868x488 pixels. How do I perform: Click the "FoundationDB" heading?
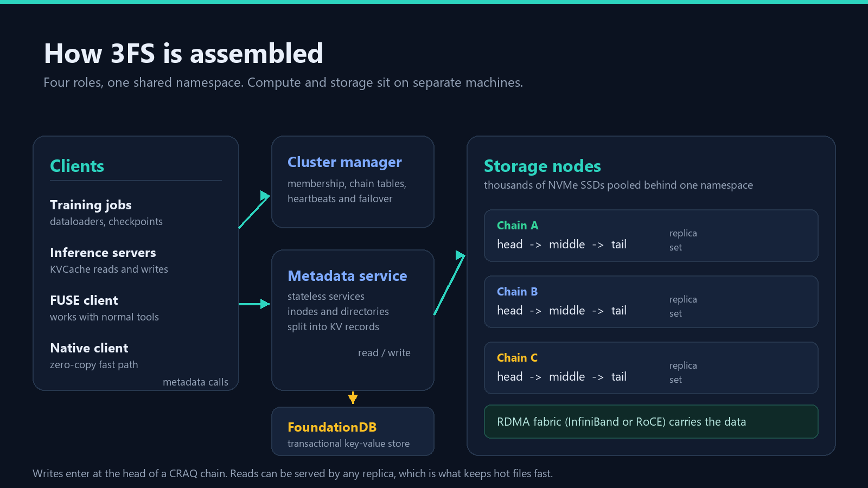tap(332, 427)
